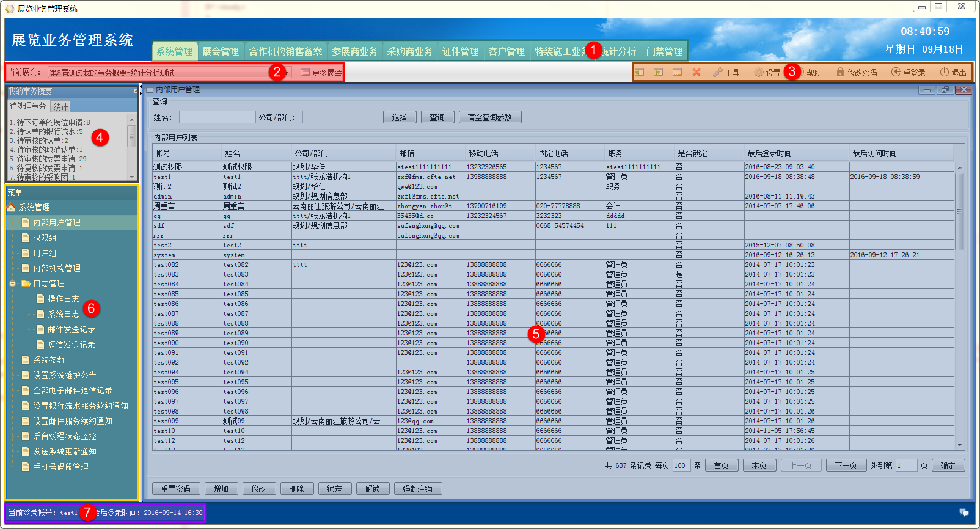Click the 修改密码 lock icon

[856, 72]
